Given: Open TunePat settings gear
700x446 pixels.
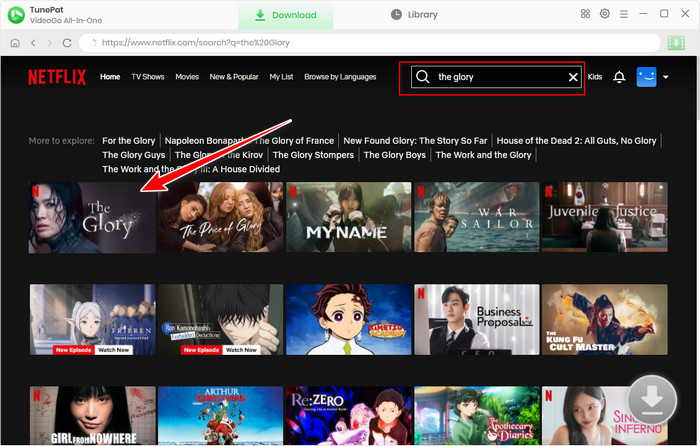Looking at the screenshot, I should click(605, 14).
